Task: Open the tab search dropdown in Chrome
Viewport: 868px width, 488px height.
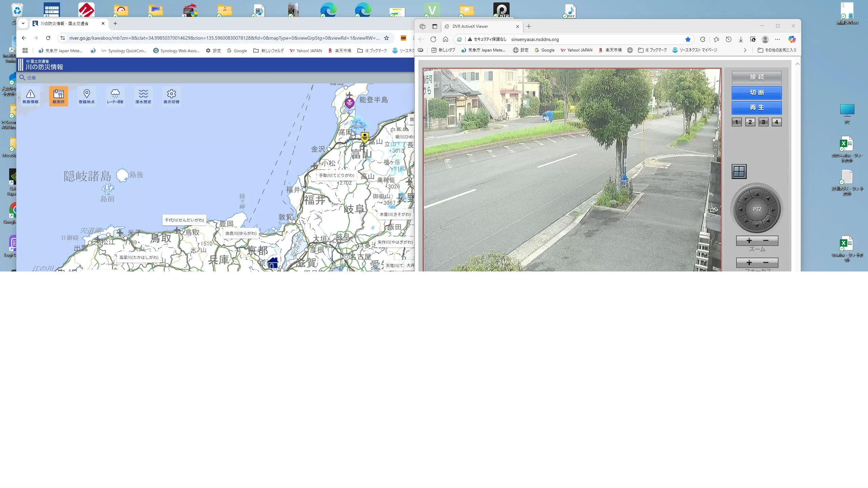Action: click(23, 23)
